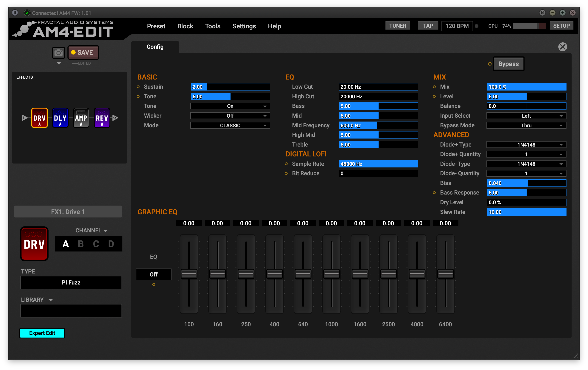The image size is (588, 370).
Task: Switch to channel B
Action: click(81, 244)
